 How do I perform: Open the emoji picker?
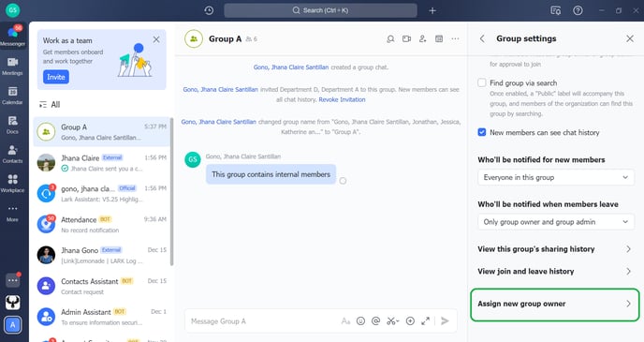[x=360, y=321]
